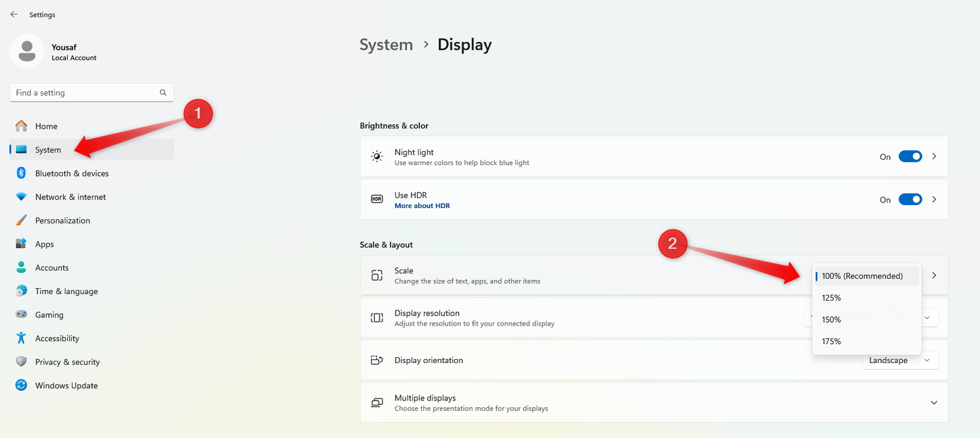
Task: Select the 150% scale option
Action: point(832,320)
